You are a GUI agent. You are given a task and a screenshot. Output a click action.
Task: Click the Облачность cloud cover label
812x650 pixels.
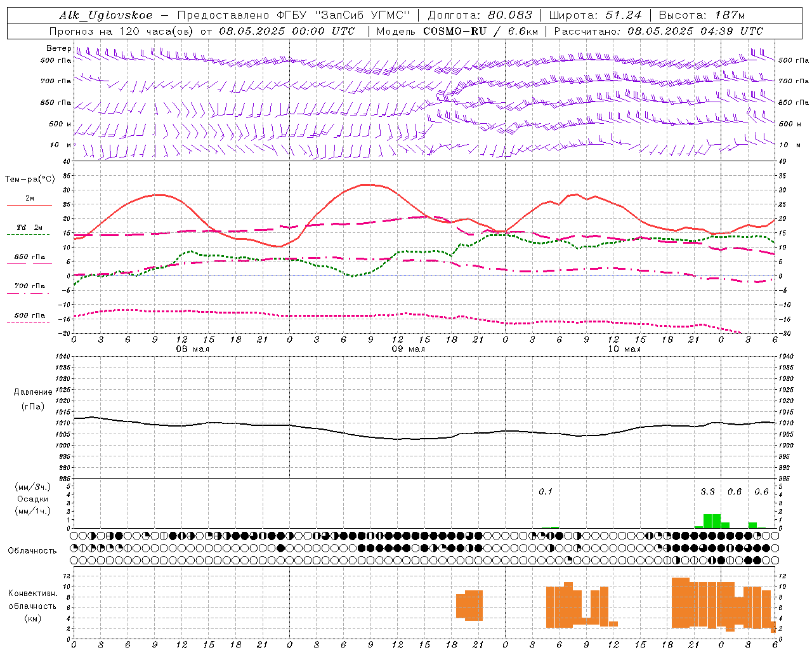coord(32,551)
